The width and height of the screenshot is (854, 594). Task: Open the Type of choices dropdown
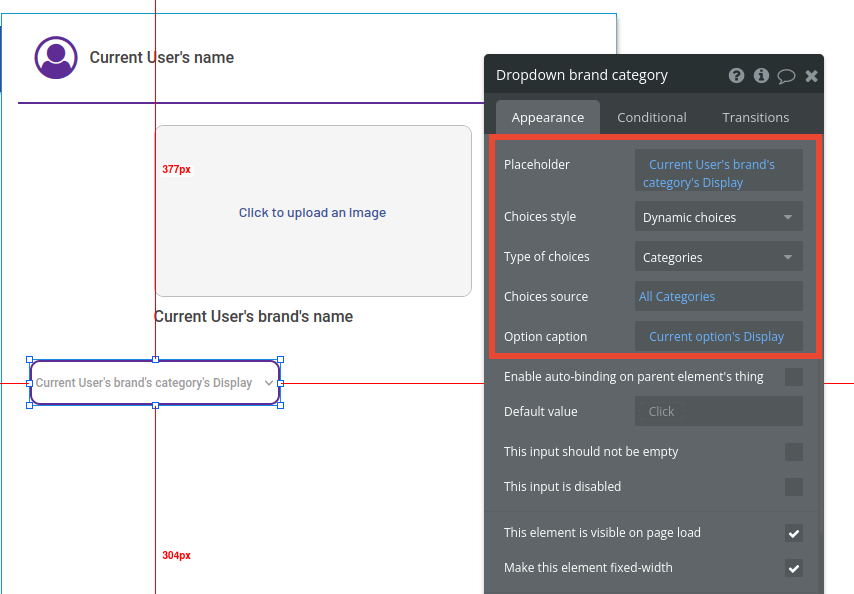pyautogui.click(x=718, y=256)
